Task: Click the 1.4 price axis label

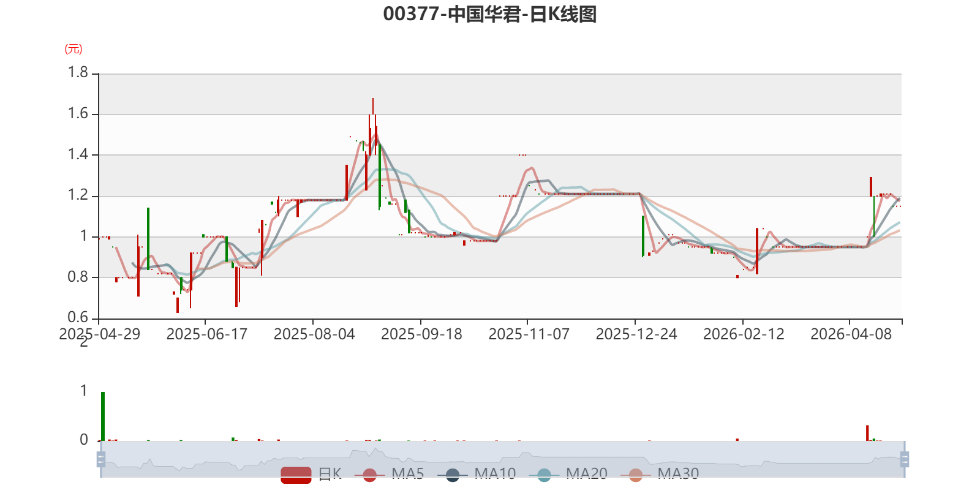Action: [78, 154]
